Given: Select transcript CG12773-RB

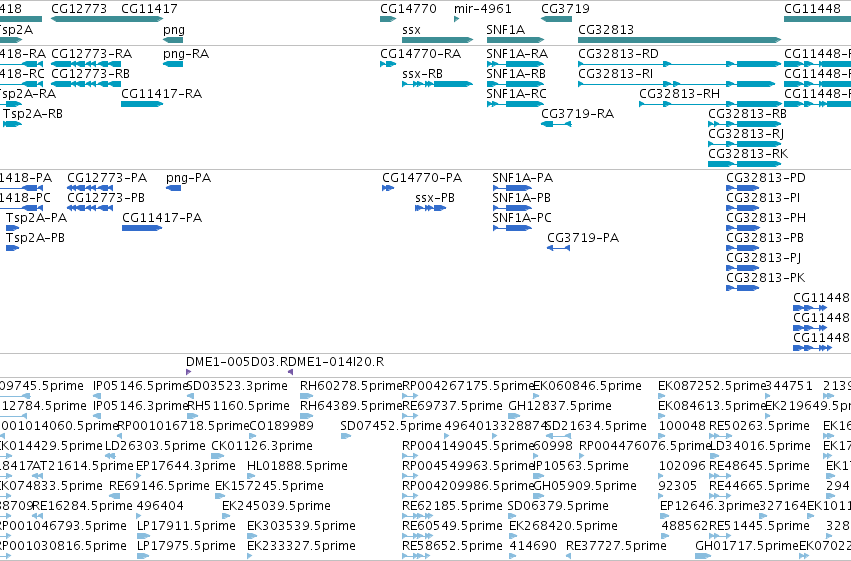Looking at the screenshot, I should click(86, 84).
